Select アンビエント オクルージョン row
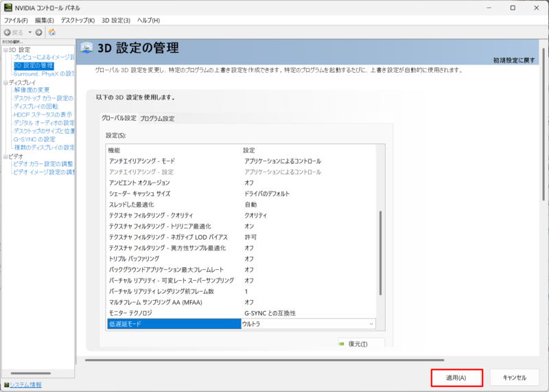 tap(242, 183)
